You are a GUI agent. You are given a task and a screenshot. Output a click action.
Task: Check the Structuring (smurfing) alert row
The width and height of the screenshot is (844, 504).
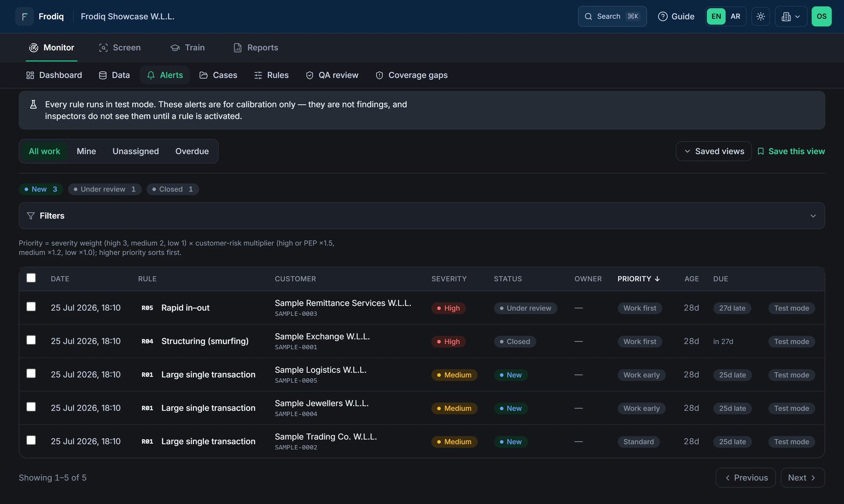(x=31, y=340)
